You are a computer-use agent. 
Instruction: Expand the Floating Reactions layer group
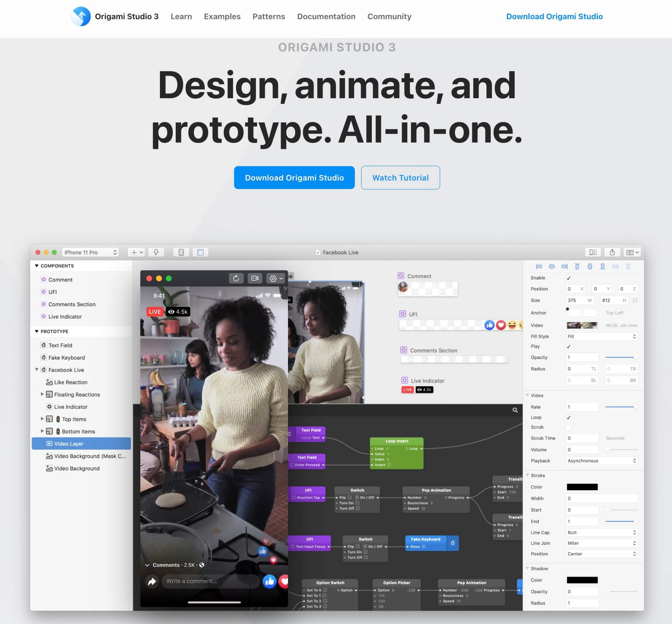pos(42,394)
